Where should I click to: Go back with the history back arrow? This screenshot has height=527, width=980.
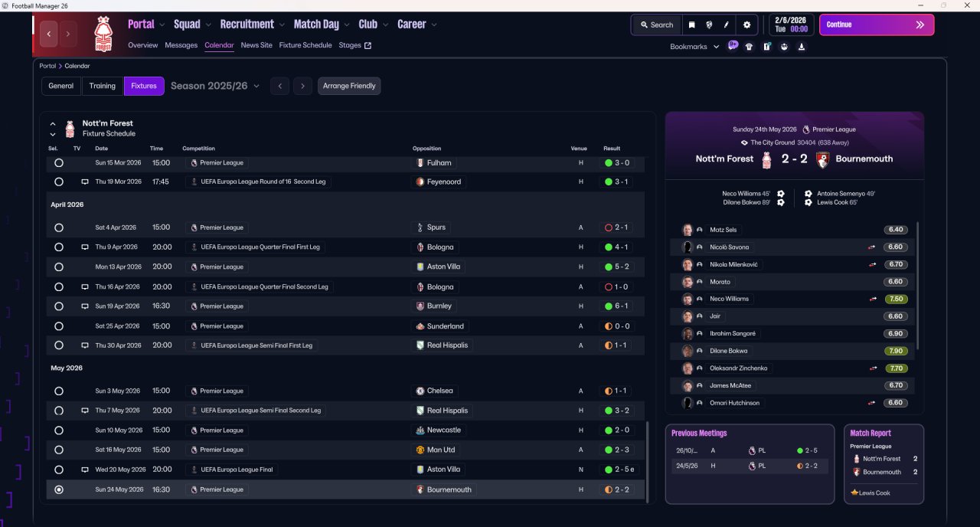(x=50, y=34)
